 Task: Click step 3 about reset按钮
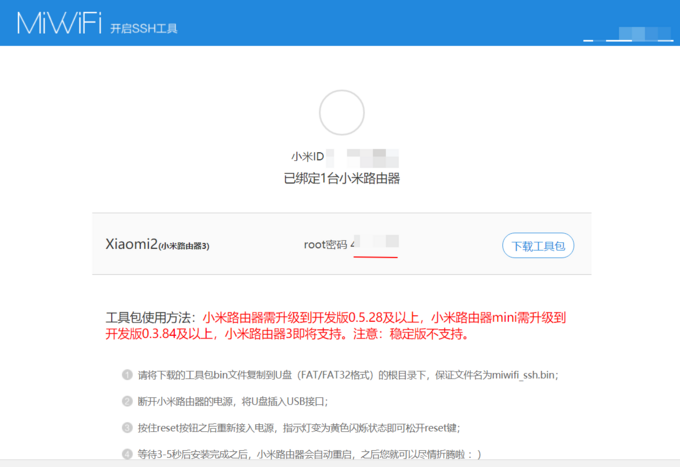291,428
